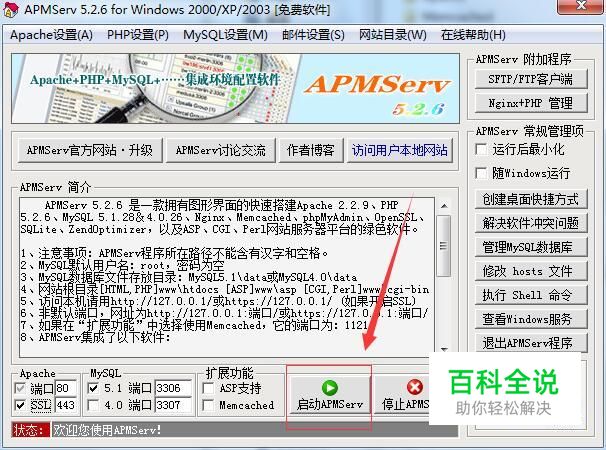The image size is (606, 450).
Task: Click the scroll up arrow in 简介 box
Action: point(444,206)
